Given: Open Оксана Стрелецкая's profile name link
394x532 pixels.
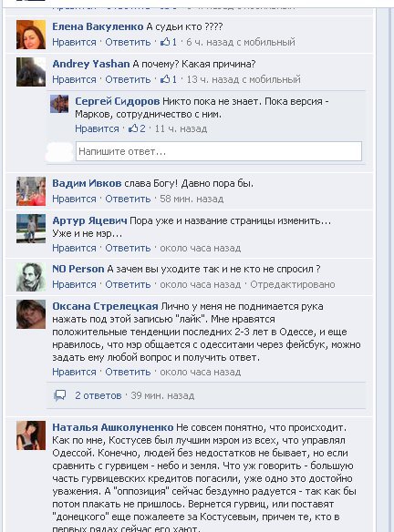Looking at the screenshot, I should point(105,306).
